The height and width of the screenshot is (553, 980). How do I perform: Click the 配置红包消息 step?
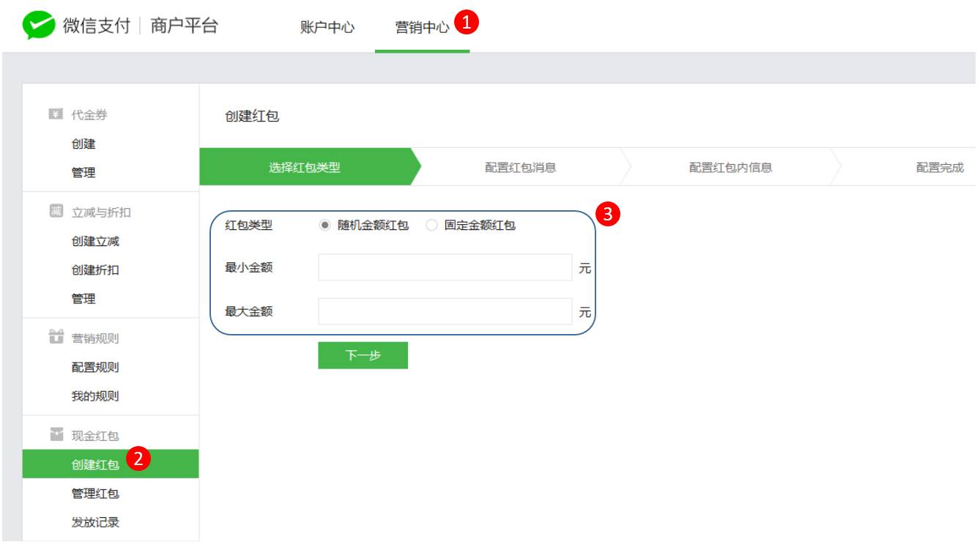coord(520,167)
